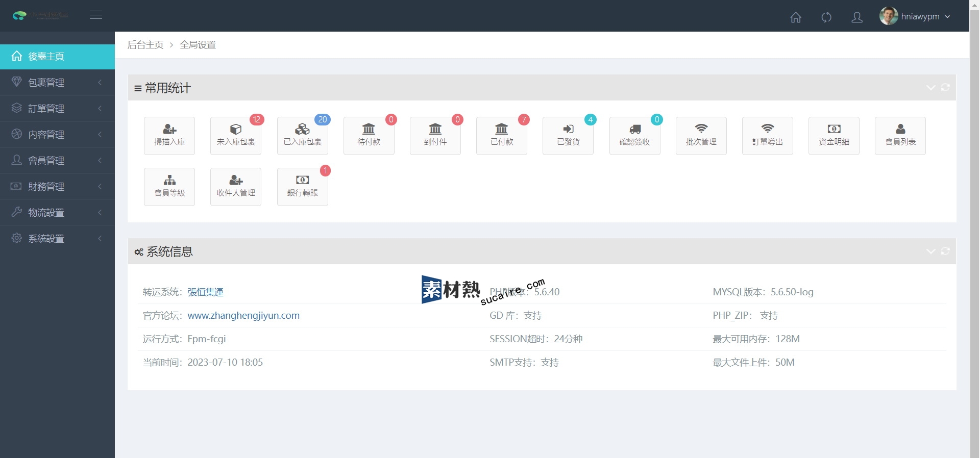Open the 未入庫包裹 shortcut tile
This screenshot has height=458, width=980.
point(236,136)
